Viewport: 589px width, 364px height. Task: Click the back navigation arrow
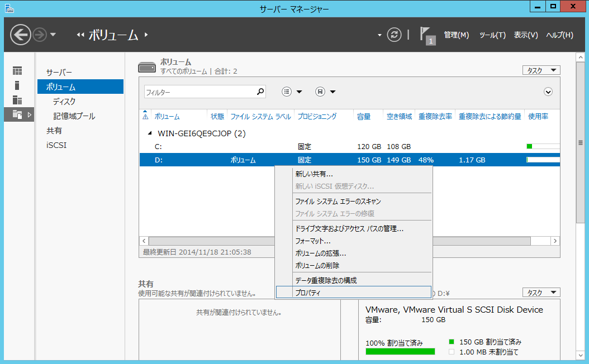(x=21, y=35)
